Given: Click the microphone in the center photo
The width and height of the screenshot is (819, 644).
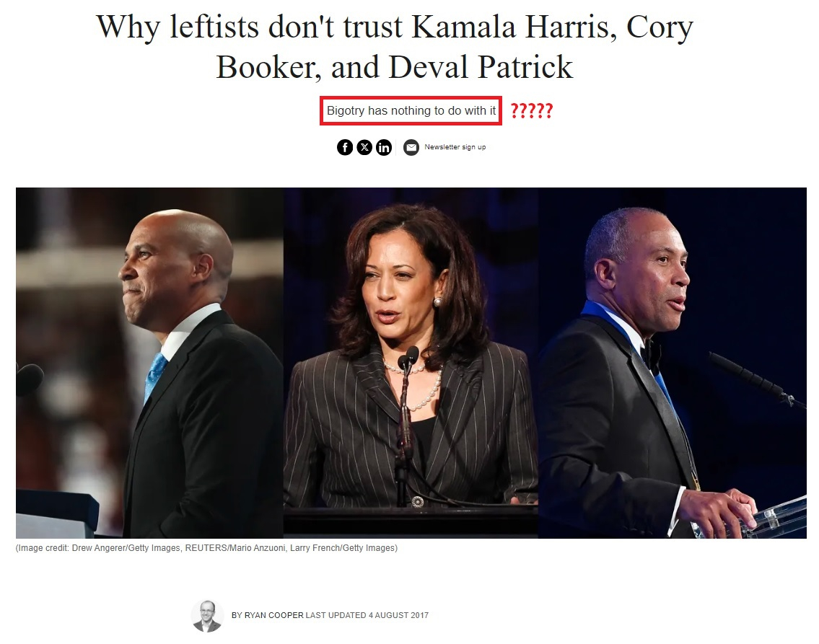Looking at the screenshot, I should click(407, 360).
